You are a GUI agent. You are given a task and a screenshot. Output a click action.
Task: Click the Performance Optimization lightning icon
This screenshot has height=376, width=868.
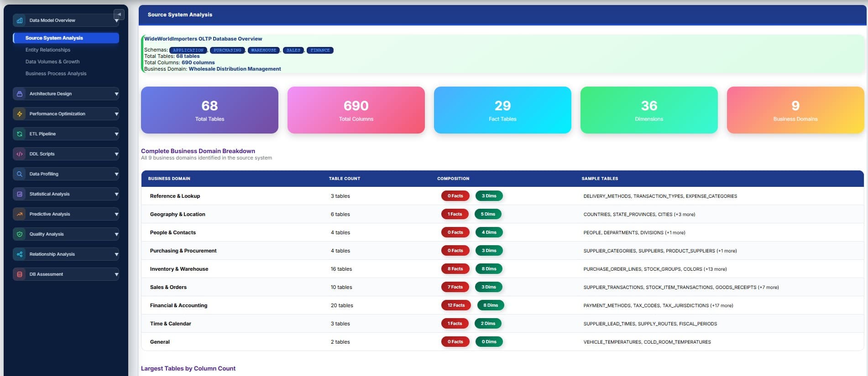click(x=20, y=114)
